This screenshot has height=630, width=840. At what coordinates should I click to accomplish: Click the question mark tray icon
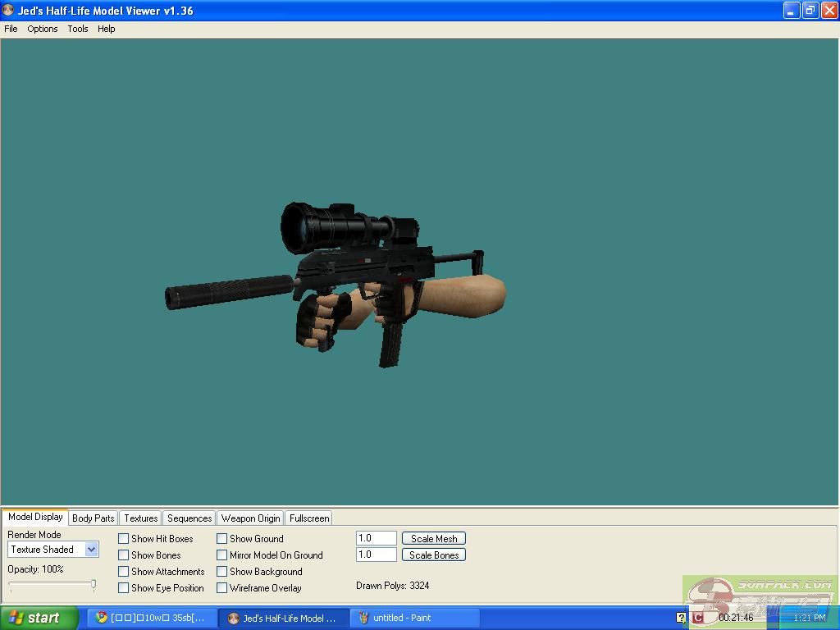[681, 618]
